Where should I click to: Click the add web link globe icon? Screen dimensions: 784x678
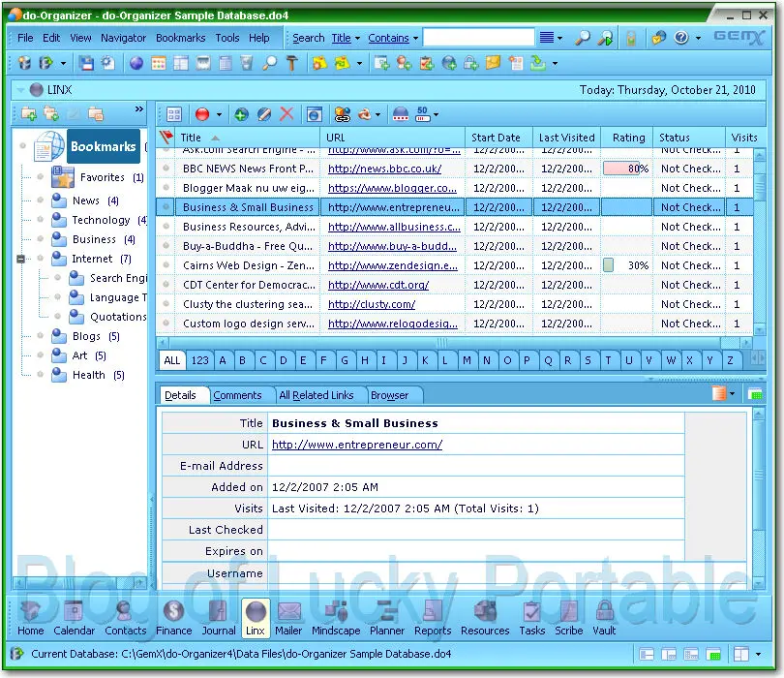point(449,64)
